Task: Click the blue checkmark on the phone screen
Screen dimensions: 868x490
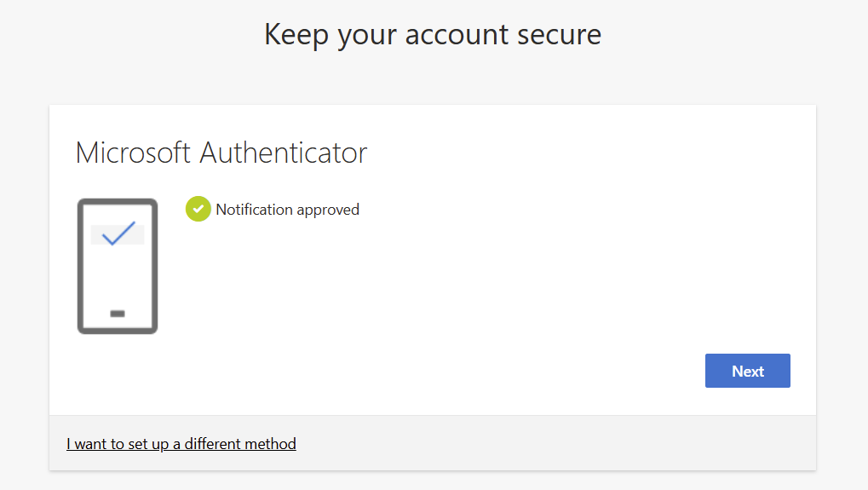Action: [x=118, y=233]
